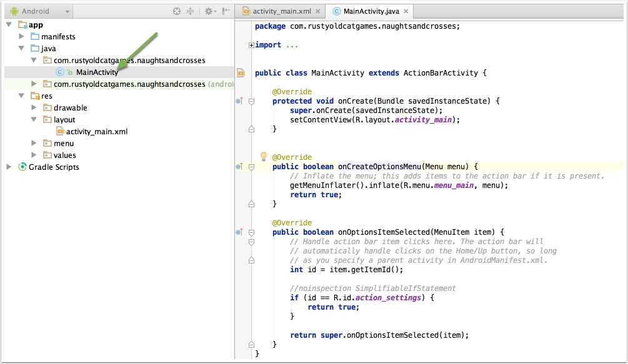
Task: Switch to the activity_main.xml tab
Action: coord(279,11)
